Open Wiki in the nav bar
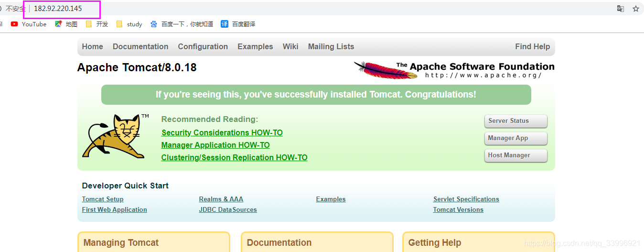This screenshot has height=252, width=644. 290,46
